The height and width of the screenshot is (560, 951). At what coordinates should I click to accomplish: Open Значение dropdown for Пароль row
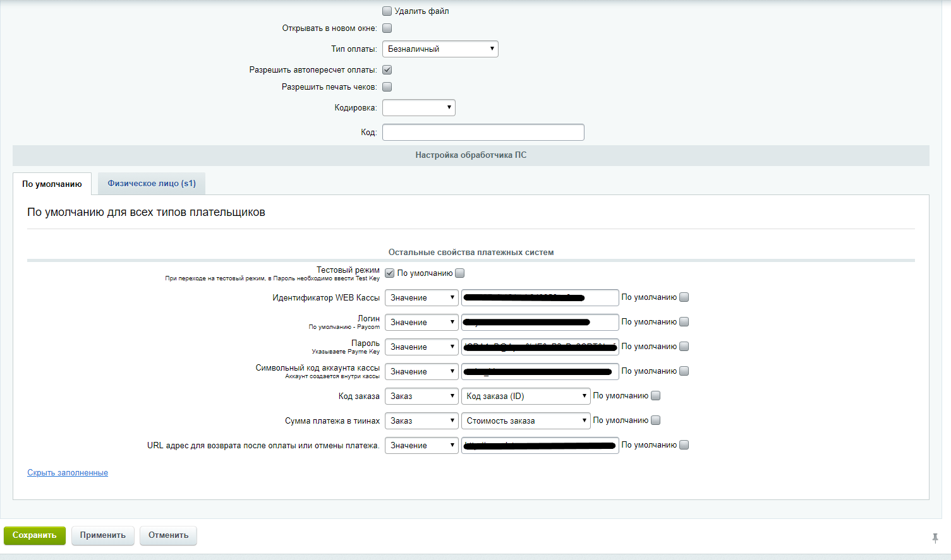(x=421, y=347)
